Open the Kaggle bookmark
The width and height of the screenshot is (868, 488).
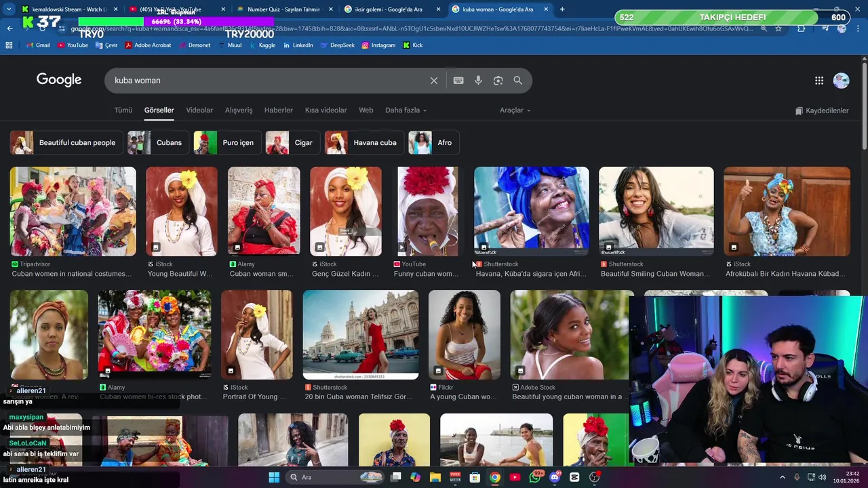tap(262, 45)
